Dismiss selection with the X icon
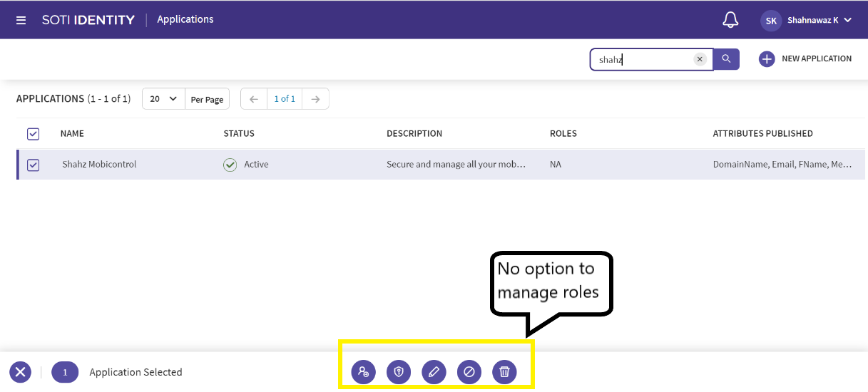Screen dimensions: 868x392 (20, 371)
